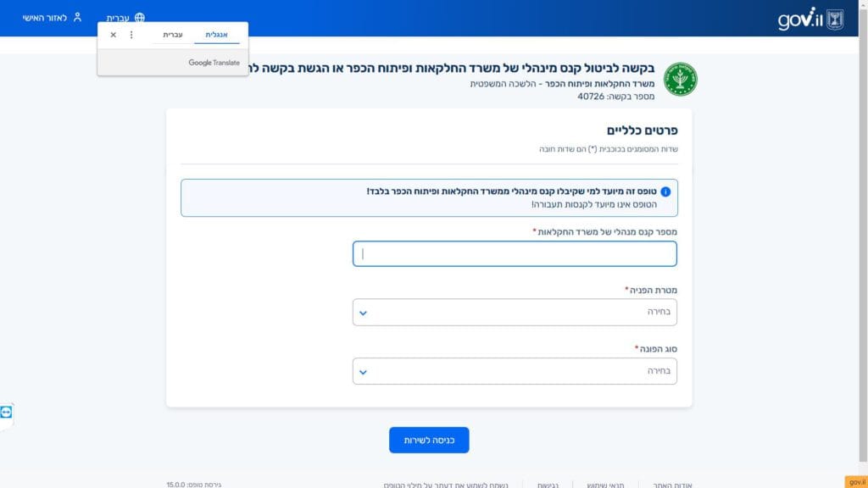Click the מספר קנס מנהלי input field
868x488 pixels.
(x=515, y=253)
